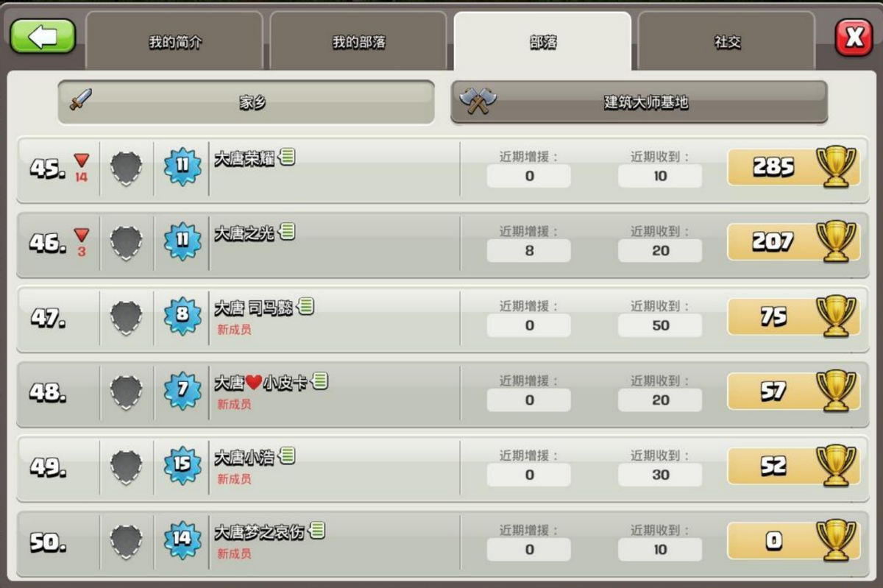This screenshot has width=883, height=588.
Task: Open the 我的简介 tab
Action: [x=174, y=42]
